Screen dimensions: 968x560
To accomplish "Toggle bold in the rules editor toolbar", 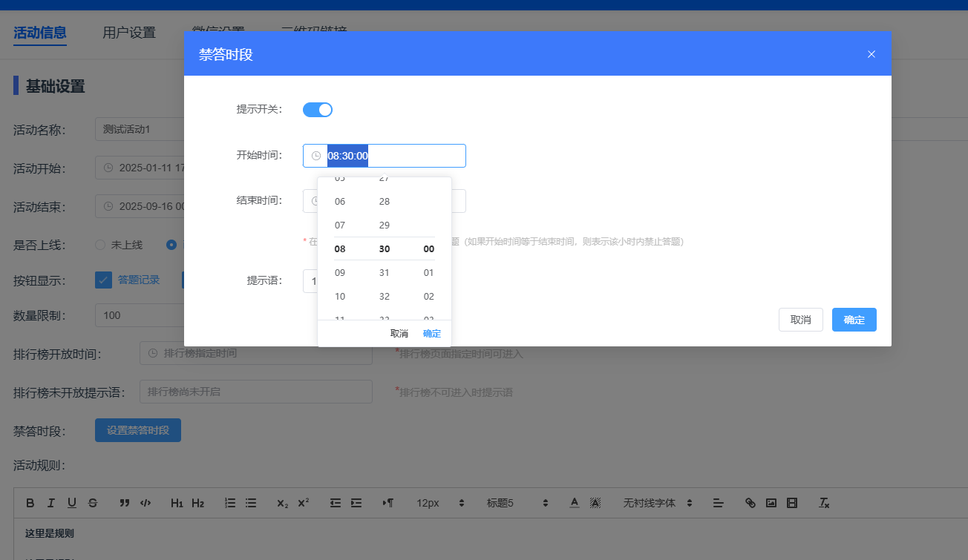I will pyautogui.click(x=30, y=503).
